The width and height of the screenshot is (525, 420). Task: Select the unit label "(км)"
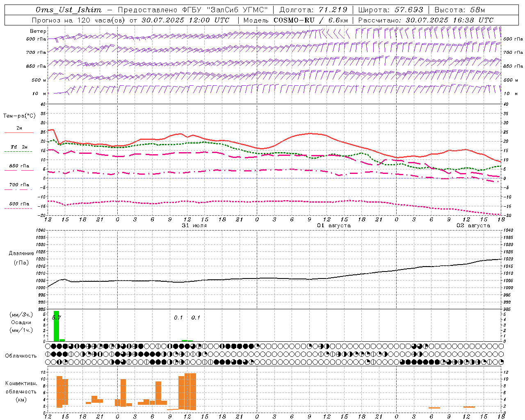pos(21,399)
